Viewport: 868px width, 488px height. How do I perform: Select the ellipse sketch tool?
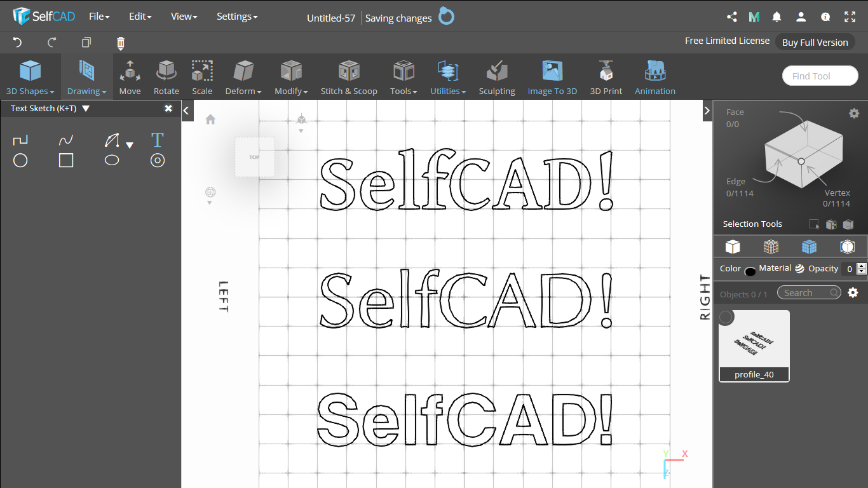[x=112, y=160]
